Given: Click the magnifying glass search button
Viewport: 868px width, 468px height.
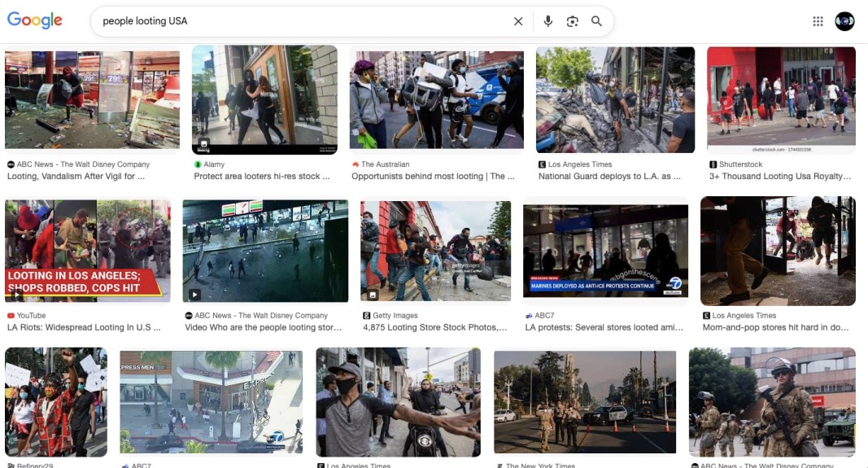Looking at the screenshot, I should click(x=596, y=21).
